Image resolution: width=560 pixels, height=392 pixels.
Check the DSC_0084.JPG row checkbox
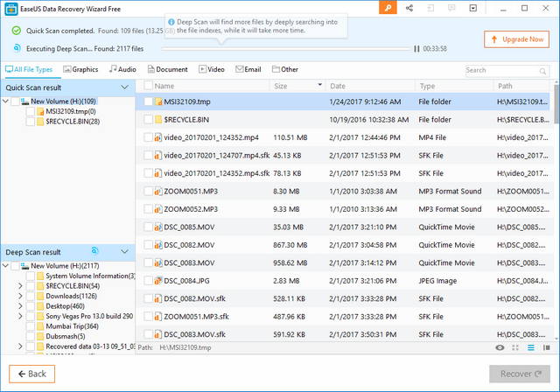[x=148, y=281]
